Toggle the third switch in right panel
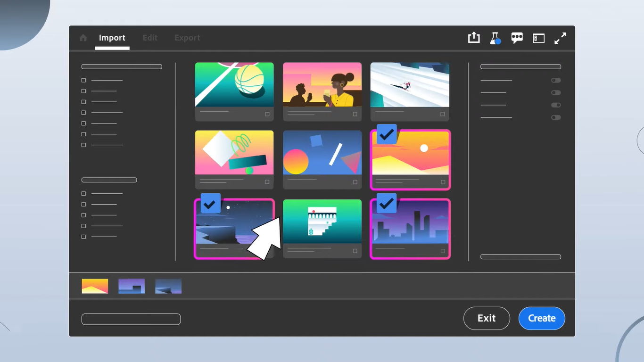The image size is (644, 362). point(556,105)
